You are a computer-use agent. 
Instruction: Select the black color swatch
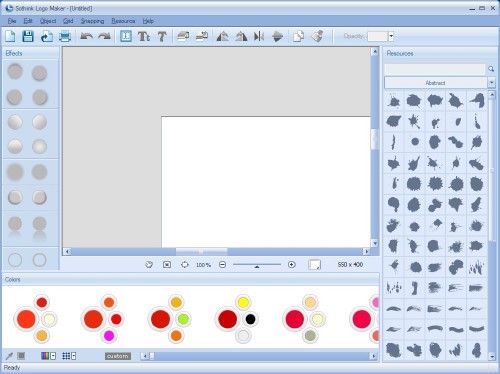250,319
